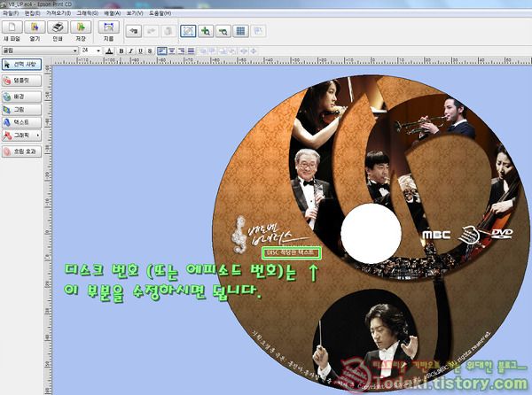Click greyed vertical centering icon
532x395 pixels.
(253, 51)
